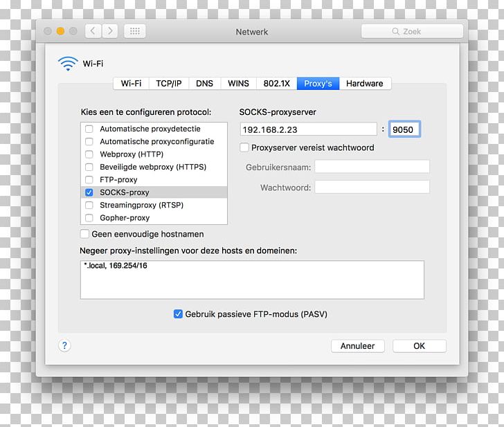The image size is (504, 427).
Task: Open the DNS tab
Action: (204, 84)
